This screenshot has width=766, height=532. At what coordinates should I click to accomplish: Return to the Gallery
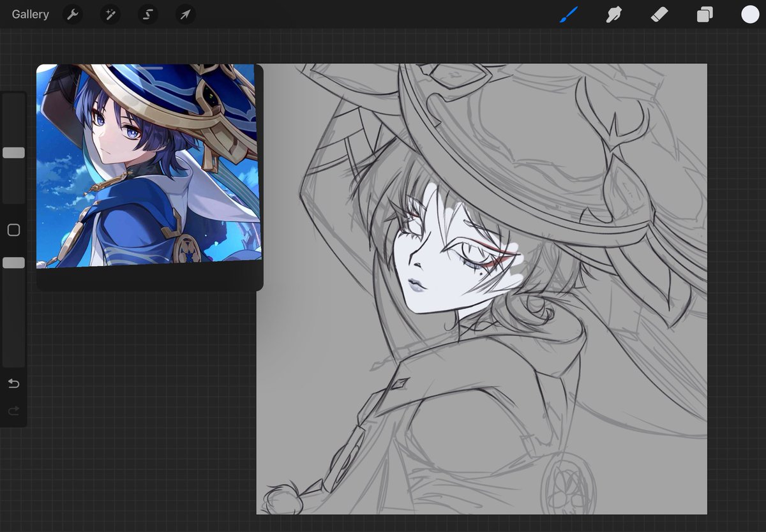click(x=29, y=14)
